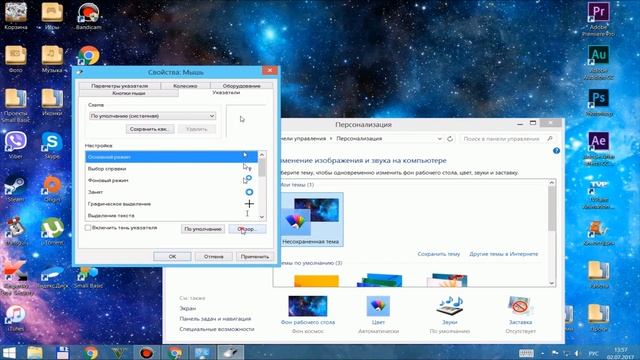Select Фоновый режим pointer row
Viewport: 640px width, 360px height.
[x=171, y=180]
